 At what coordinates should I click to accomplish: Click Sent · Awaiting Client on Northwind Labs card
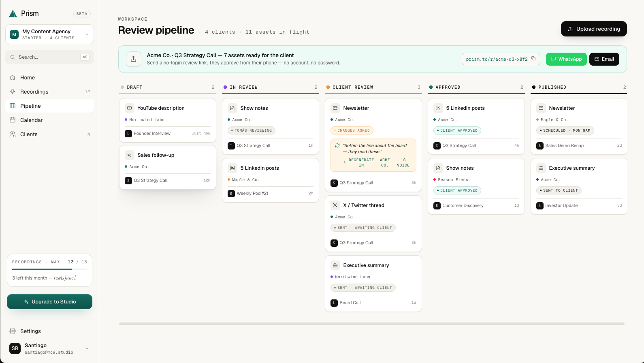pos(363,288)
